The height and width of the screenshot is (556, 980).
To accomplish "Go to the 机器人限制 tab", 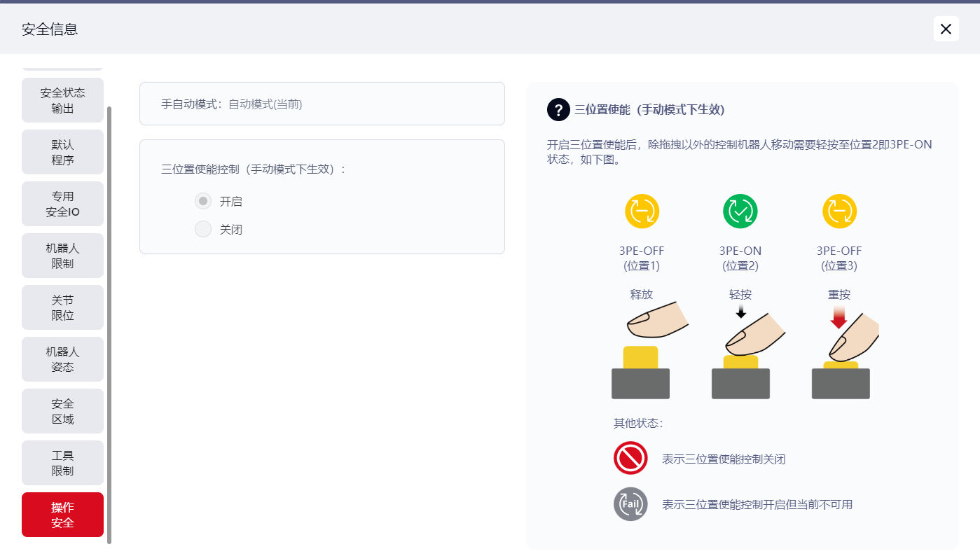I will (62, 256).
